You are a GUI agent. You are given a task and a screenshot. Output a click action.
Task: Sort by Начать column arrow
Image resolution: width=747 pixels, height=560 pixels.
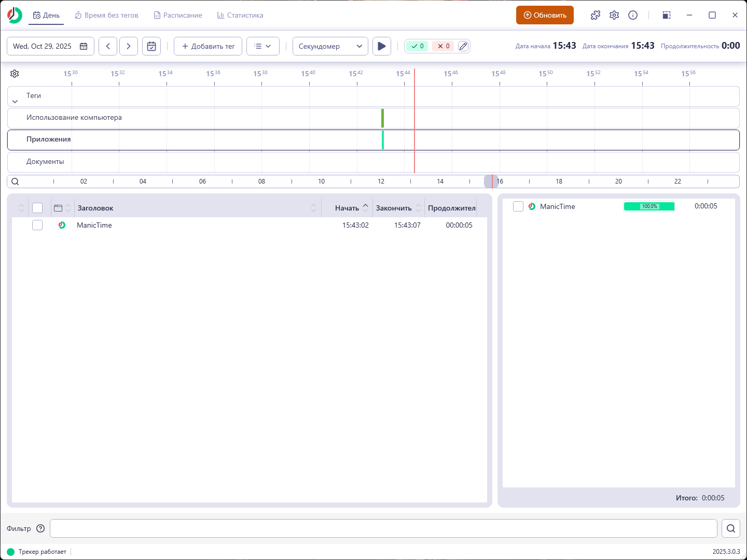365,207
